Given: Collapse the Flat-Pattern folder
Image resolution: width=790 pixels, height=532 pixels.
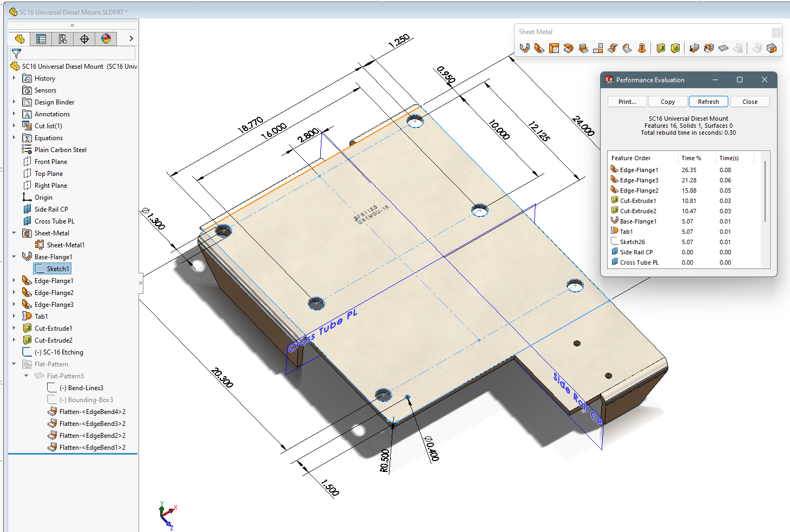Looking at the screenshot, I should tap(14, 364).
